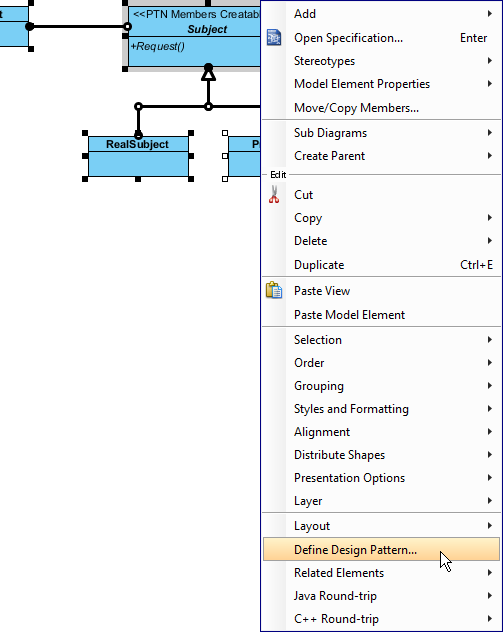Open the Create Parent submenu
The height and width of the screenshot is (632, 503).
click(x=381, y=156)
